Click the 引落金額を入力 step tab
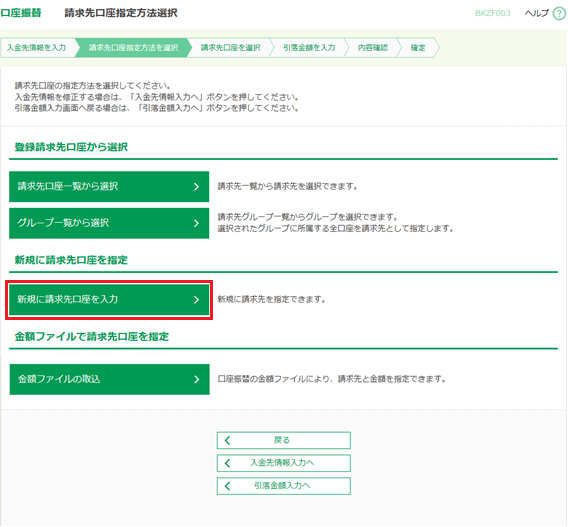 pyautogui.click(x=309, y=47)
